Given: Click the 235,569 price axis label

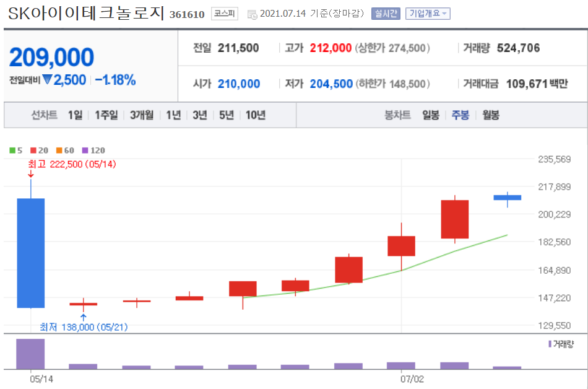Looking at the screenshot, I should click(554, 159).
